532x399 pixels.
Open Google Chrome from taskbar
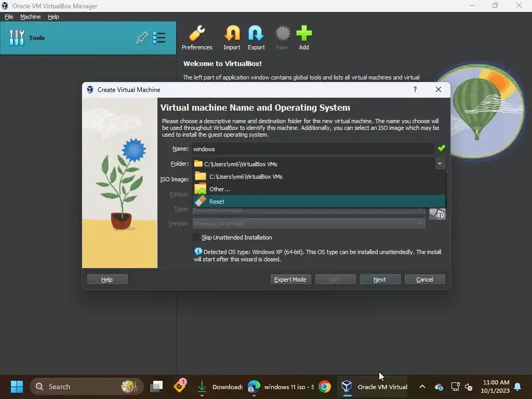pos(325,387)
